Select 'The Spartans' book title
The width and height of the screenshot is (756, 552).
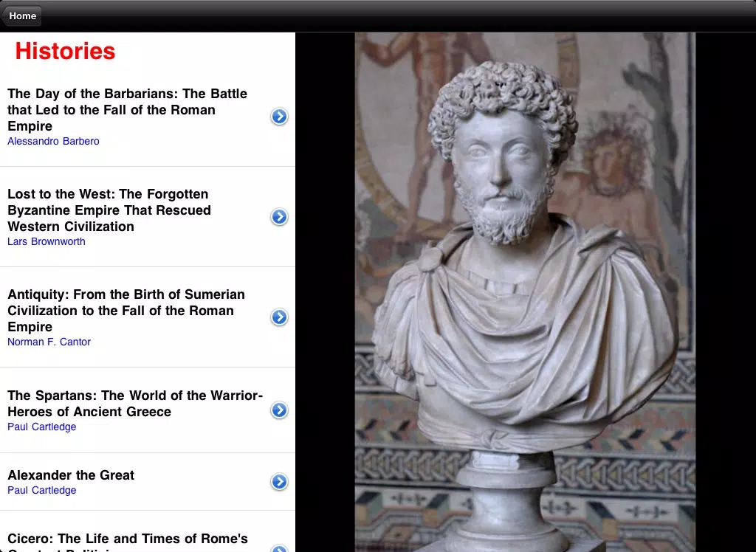coord(135,404)
